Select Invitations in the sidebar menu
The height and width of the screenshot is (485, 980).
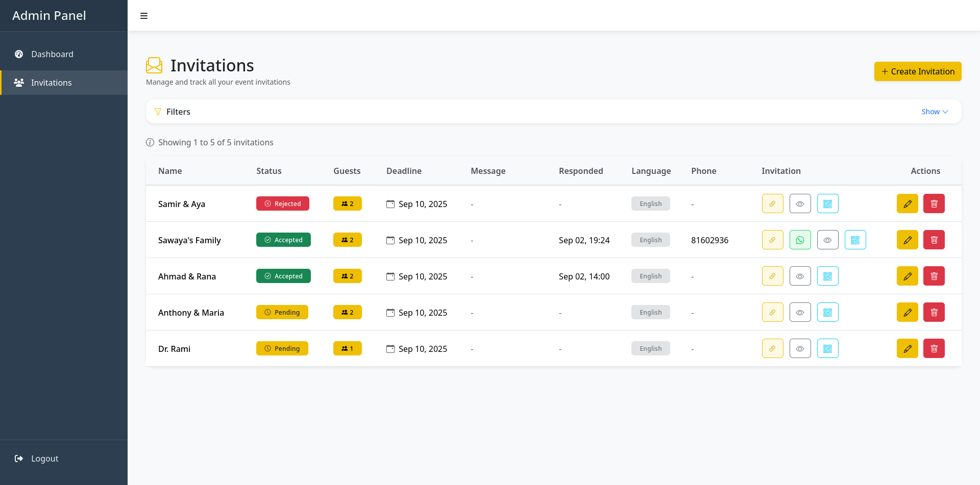[51, 83]
